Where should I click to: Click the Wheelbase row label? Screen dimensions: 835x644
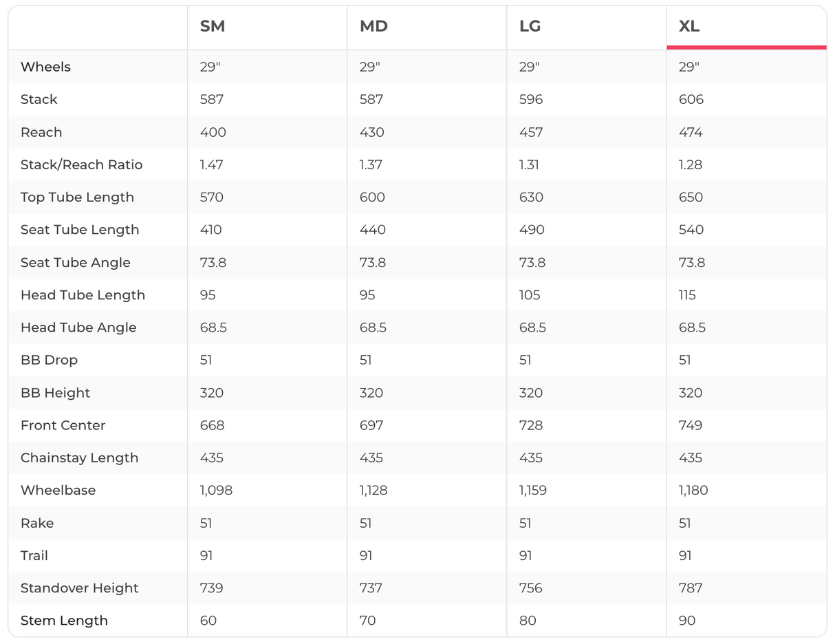coord(58,490)
